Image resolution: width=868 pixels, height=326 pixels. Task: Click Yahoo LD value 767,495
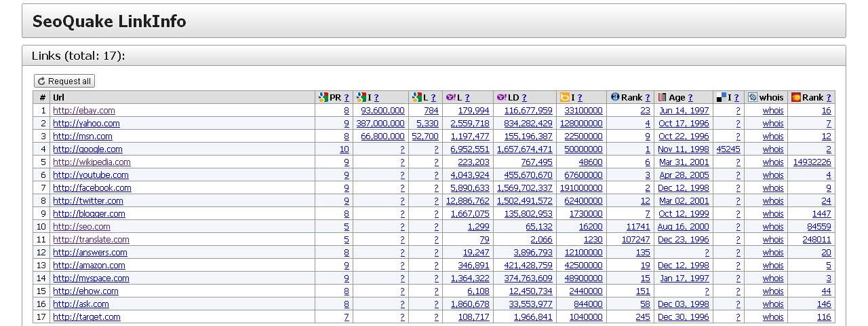click(x=536, y=162)
